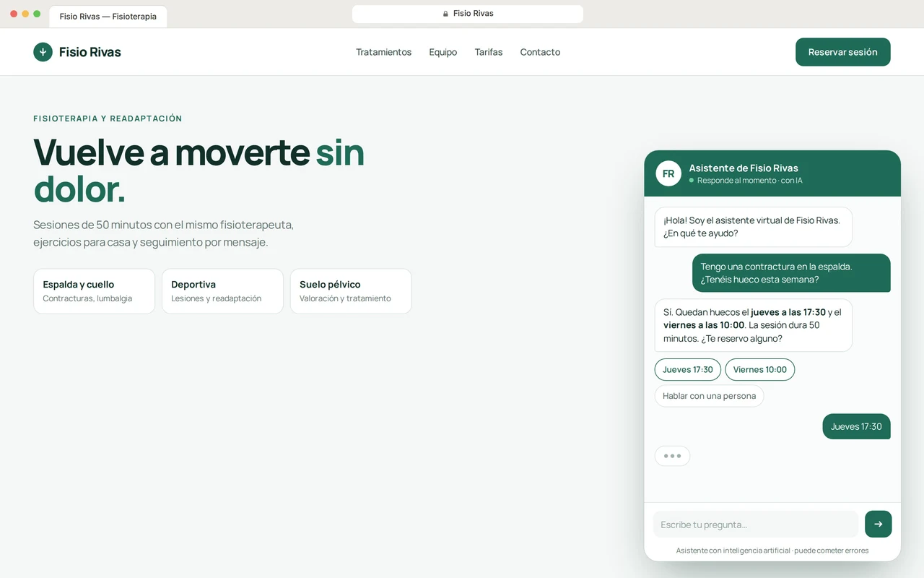
Task: Select the Deportiva treatment card
Action: pos(222,291)
